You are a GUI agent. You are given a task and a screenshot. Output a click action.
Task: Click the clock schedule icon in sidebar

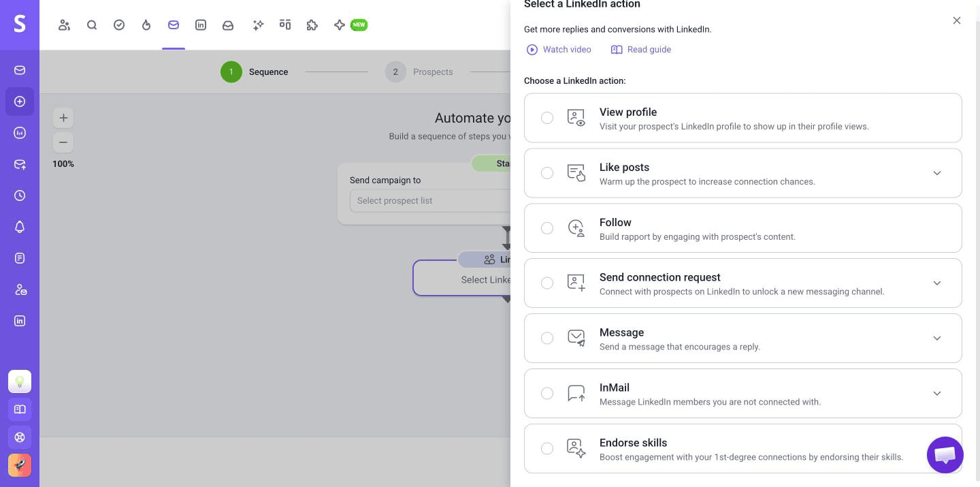20,195
